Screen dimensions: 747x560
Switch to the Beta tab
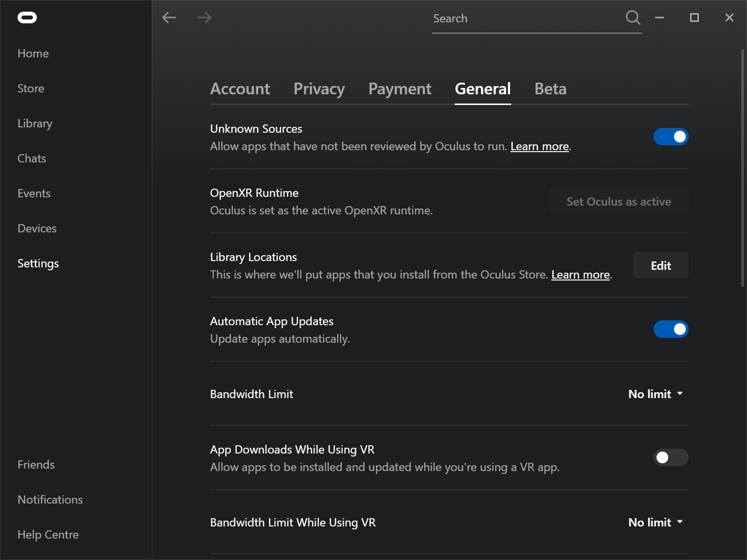(x=550, y=89)
